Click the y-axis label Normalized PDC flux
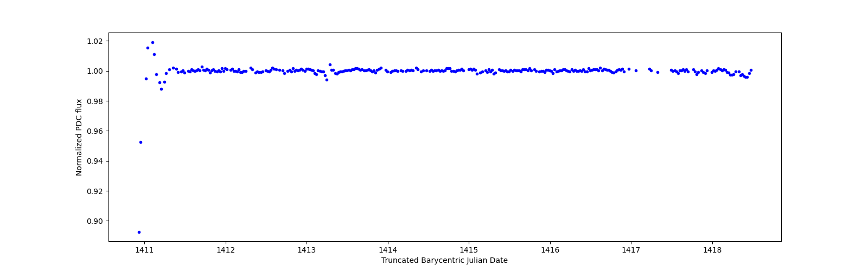This screenshot has width=868, height=271. pos(79,137)
